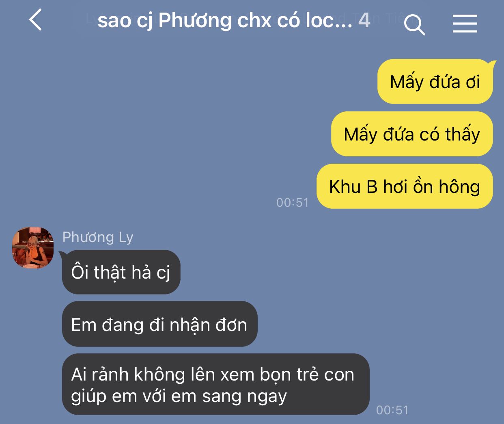The height and width of the screenshot is (424, 504).
Task: Tap the line "Ai rảnh không lên xem bọn trẻ con"
Action: pyautogui.click(x=213, y=374)
